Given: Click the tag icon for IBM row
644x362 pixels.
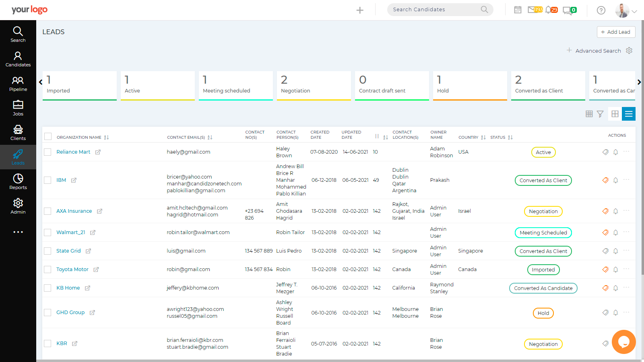Looking at the screenshot, I should (x=605, y=180).
